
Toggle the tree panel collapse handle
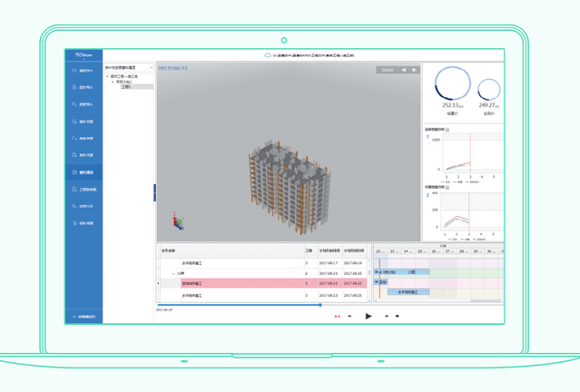point(154,192)
